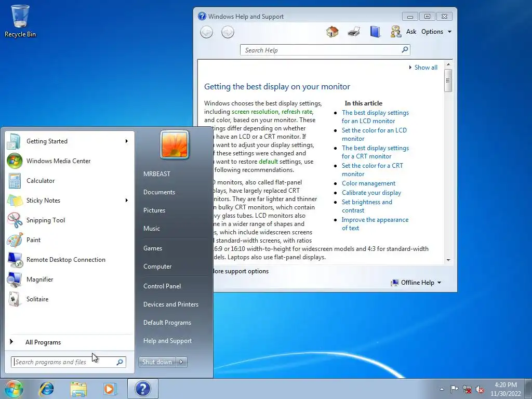Click Ask text in Help toolbar
Viewport: 532px width, 399px height.
[411, 32]
